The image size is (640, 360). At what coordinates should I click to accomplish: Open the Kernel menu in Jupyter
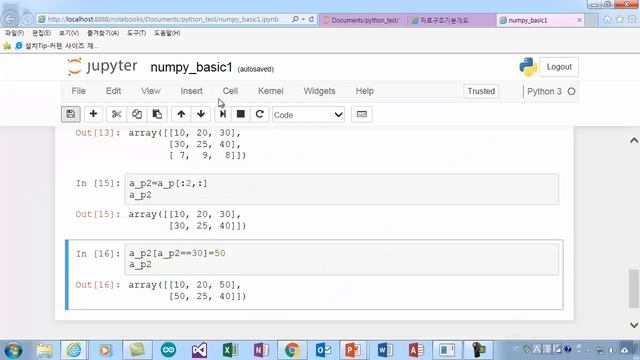[x=271, y=91]
